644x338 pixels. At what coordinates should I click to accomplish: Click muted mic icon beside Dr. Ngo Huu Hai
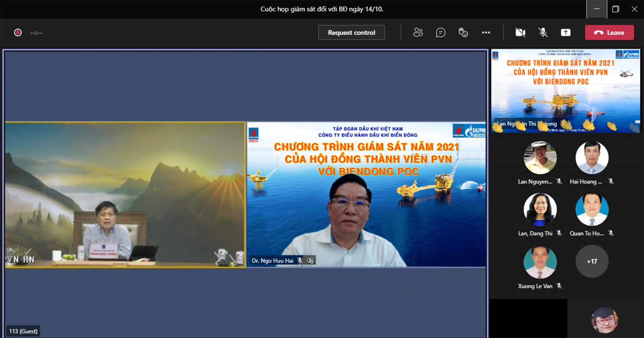pos(300,260)
